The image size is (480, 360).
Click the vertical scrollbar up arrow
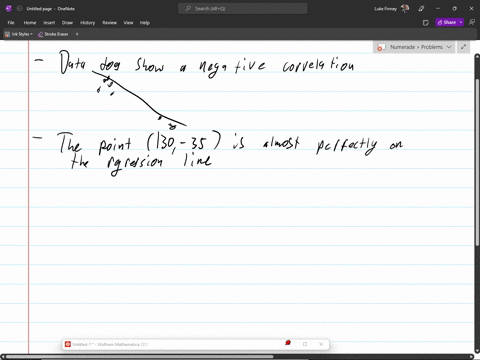[477, 57]
